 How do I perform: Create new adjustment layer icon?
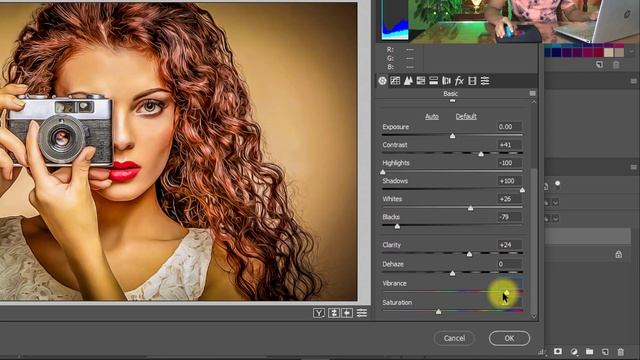point(574,351)
